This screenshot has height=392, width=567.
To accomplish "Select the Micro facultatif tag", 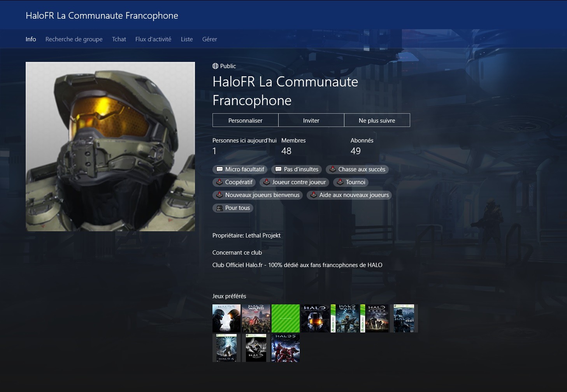I will [240, 169].
